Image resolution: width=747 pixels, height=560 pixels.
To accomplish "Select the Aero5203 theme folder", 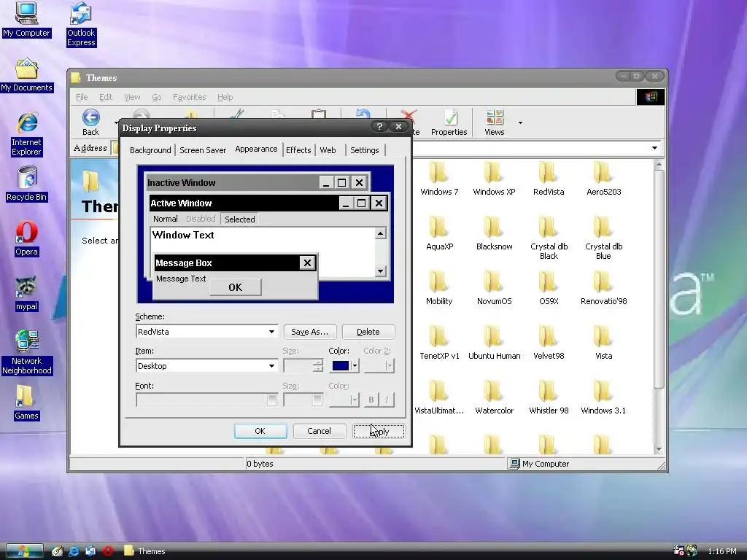I will (x=603, y=179).
